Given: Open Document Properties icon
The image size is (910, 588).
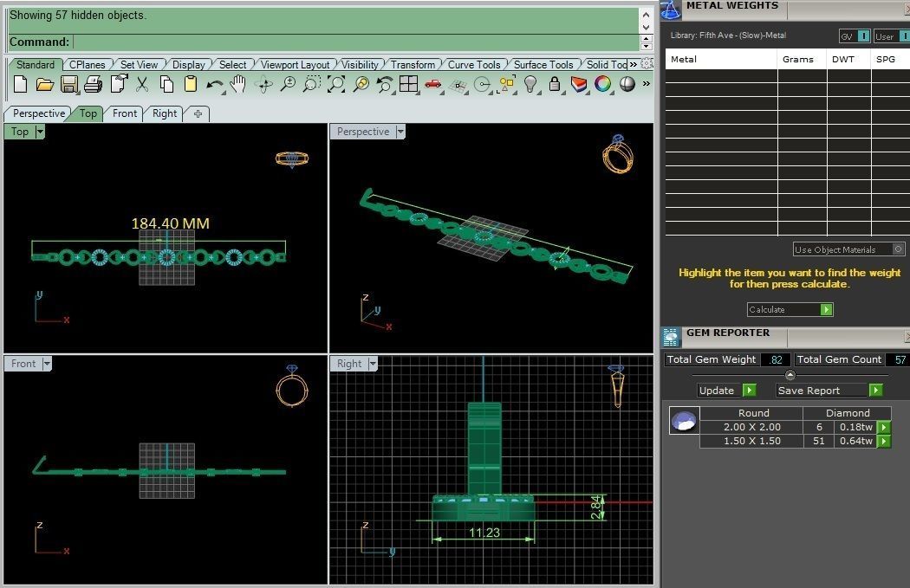Looking at the screenshot, I should coord(119,84).
